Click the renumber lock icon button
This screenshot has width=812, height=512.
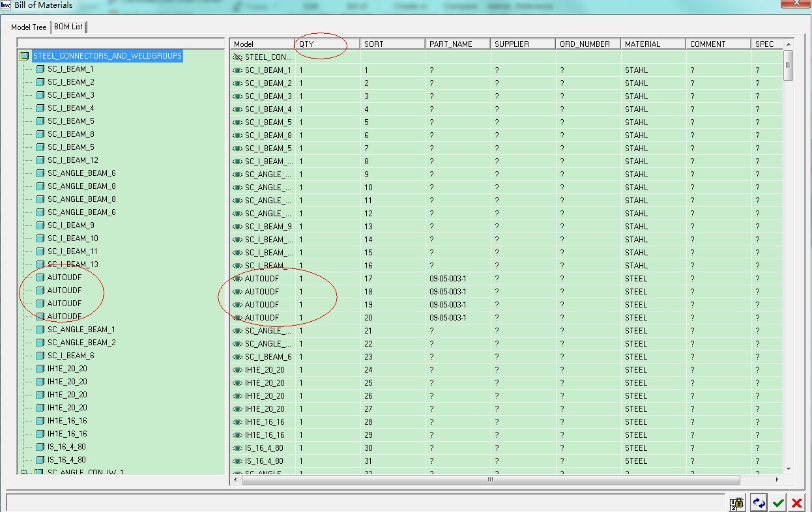click(737, 503)
